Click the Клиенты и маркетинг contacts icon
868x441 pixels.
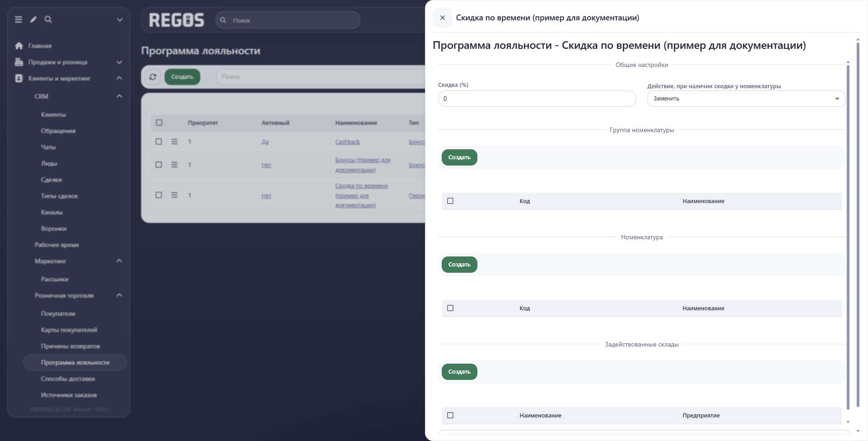[x=19, y=78]
